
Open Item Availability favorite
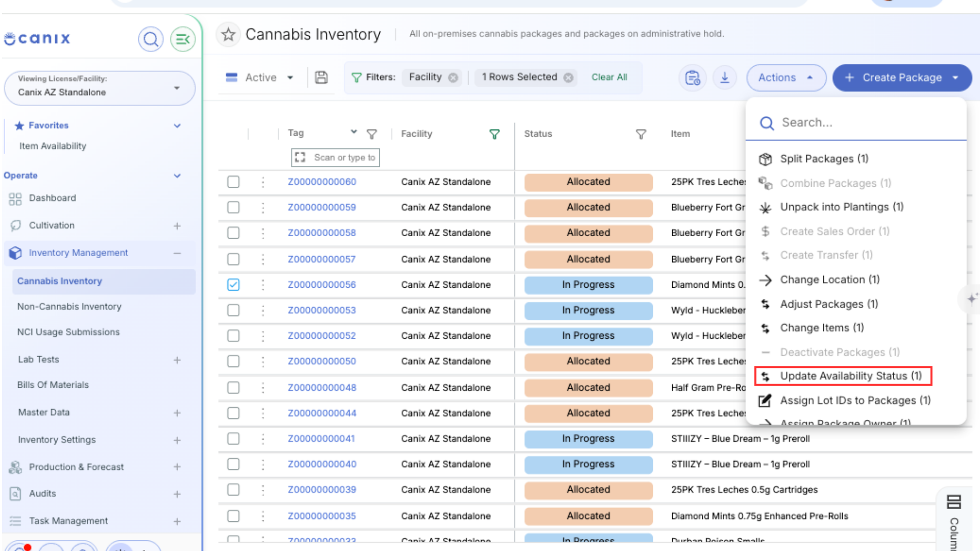53,146
